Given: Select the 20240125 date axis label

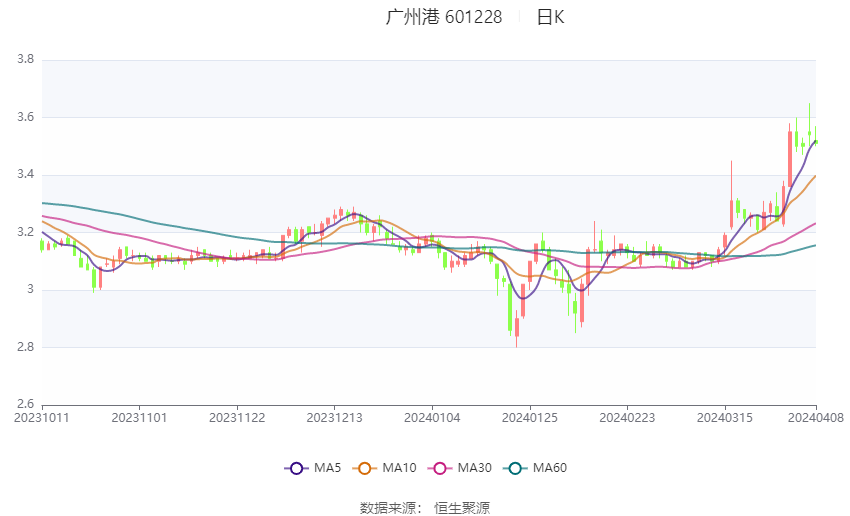Looking at the screenshot, I should point(530,418).
